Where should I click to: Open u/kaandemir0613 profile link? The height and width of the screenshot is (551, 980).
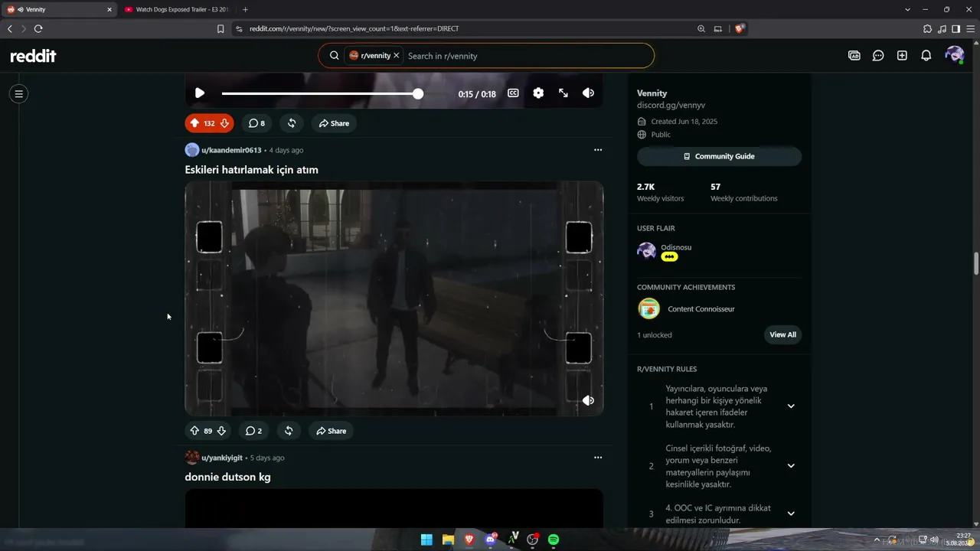coord(231,150)
